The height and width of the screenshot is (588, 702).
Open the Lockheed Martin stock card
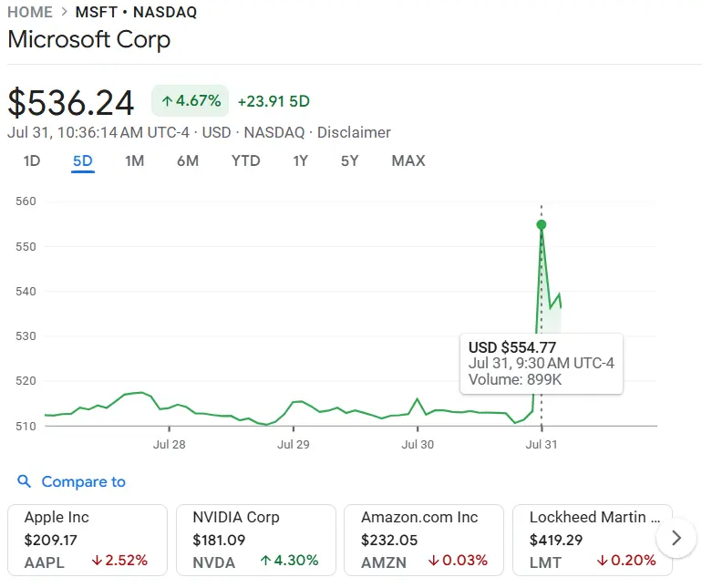[592, 540]
